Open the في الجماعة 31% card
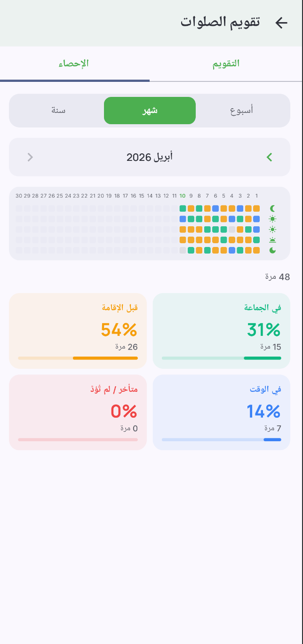Viewport: 303px width, 644px height. [x=222, y=331]
